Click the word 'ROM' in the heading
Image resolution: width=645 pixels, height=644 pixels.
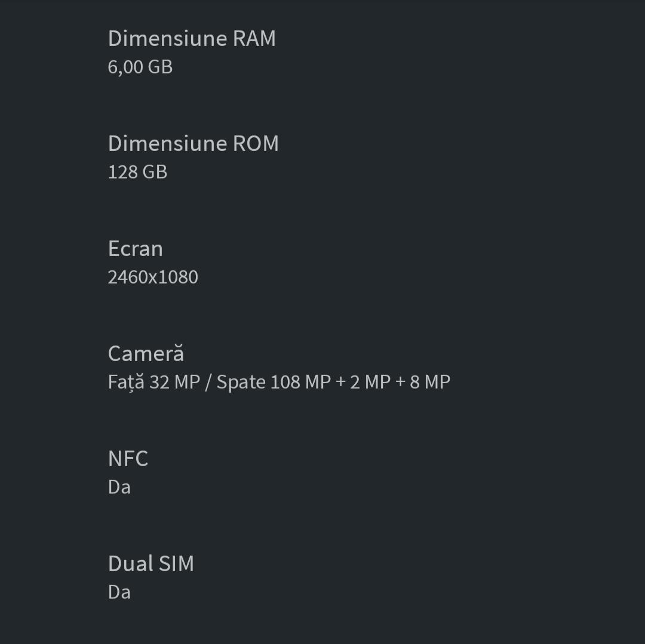255,143
